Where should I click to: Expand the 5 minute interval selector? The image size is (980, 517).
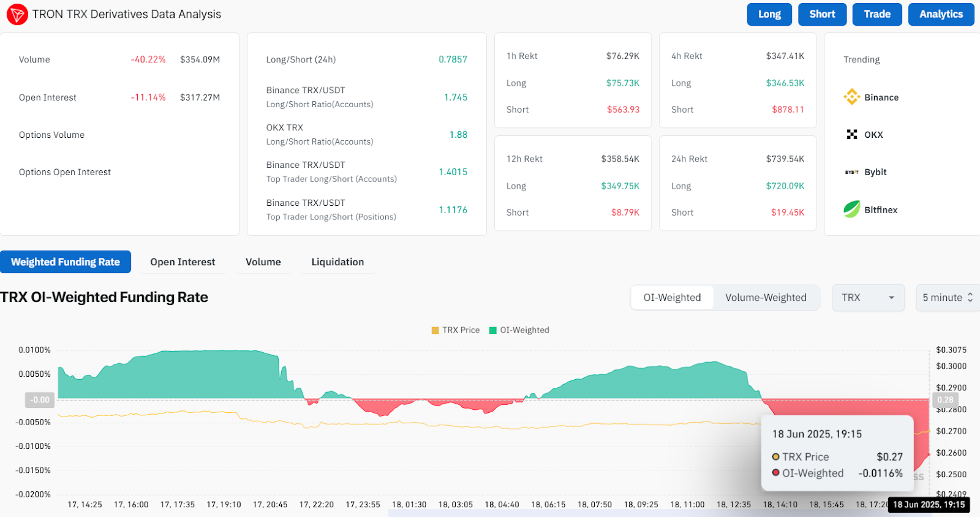947,298
